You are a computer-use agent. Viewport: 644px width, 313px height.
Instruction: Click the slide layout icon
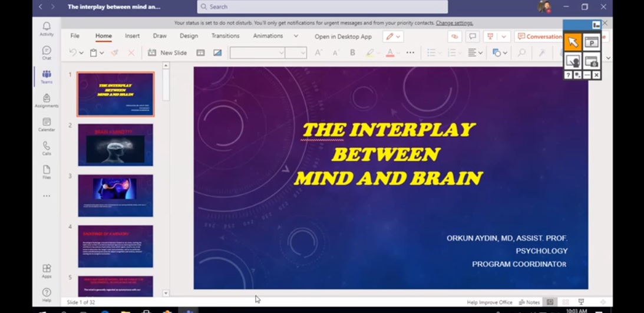pos(200,52)
